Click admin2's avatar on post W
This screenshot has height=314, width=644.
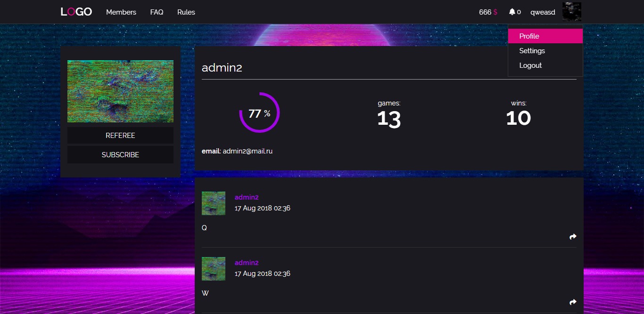coord(214,269)
